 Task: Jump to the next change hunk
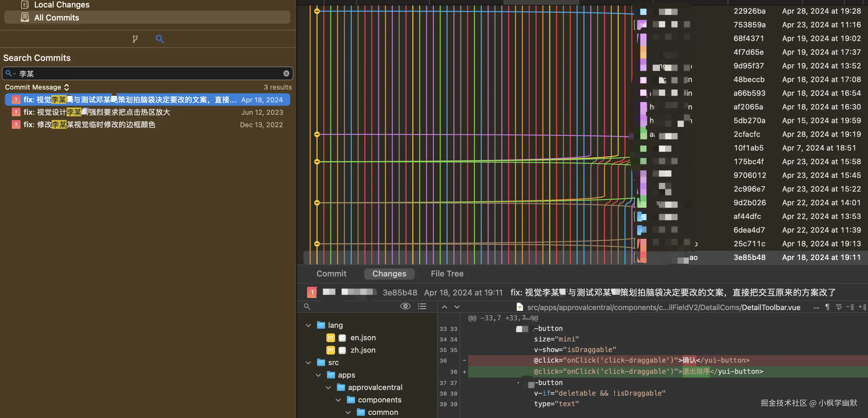click(x=457, y=307)
